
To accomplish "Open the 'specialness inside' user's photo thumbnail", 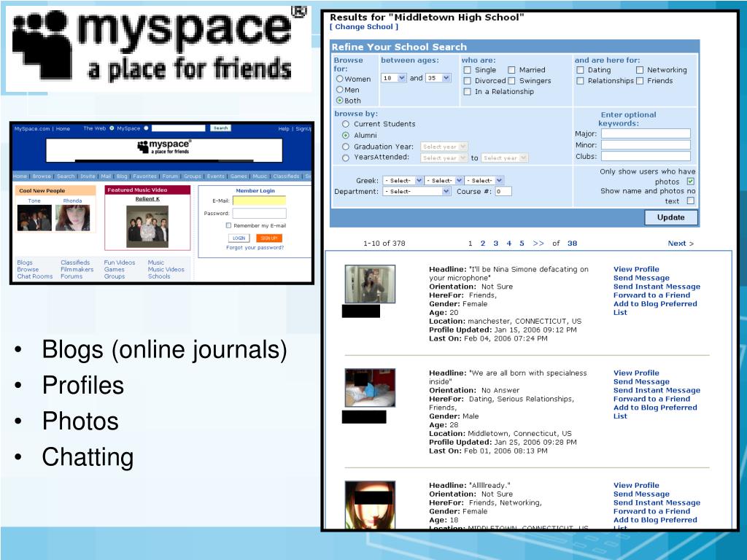I will 370,388.
